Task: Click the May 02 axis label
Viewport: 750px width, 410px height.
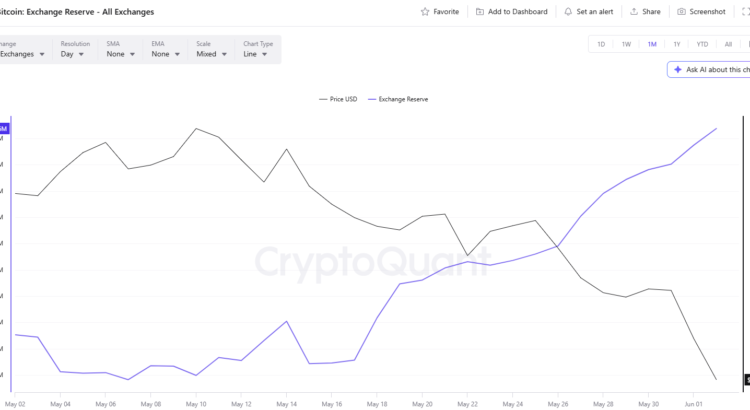Action: click(15, 404)
